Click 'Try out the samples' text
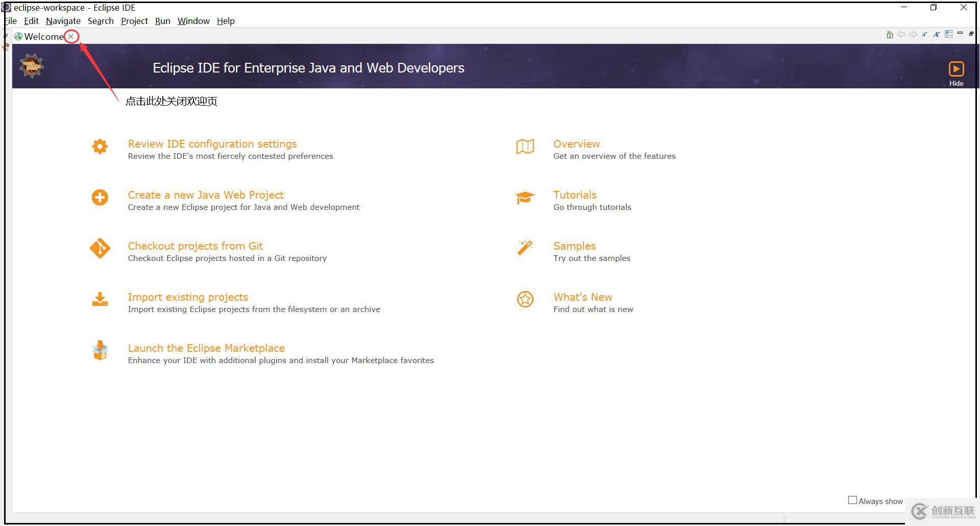Screen dimensions: 980x526 pos(592,258)
